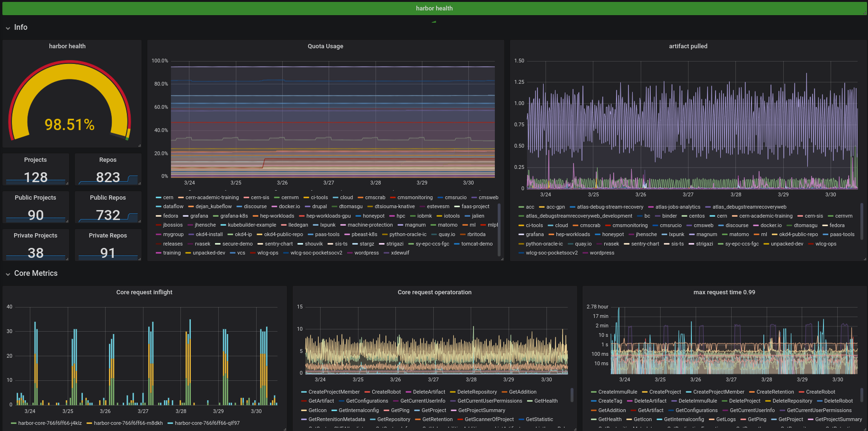
Task: Open the max request time 0.99 panel menu
Action: (x=724, y=292)
